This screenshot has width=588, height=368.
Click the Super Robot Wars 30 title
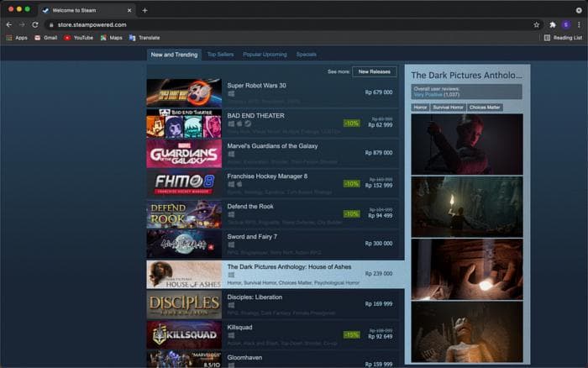[256, 86]
